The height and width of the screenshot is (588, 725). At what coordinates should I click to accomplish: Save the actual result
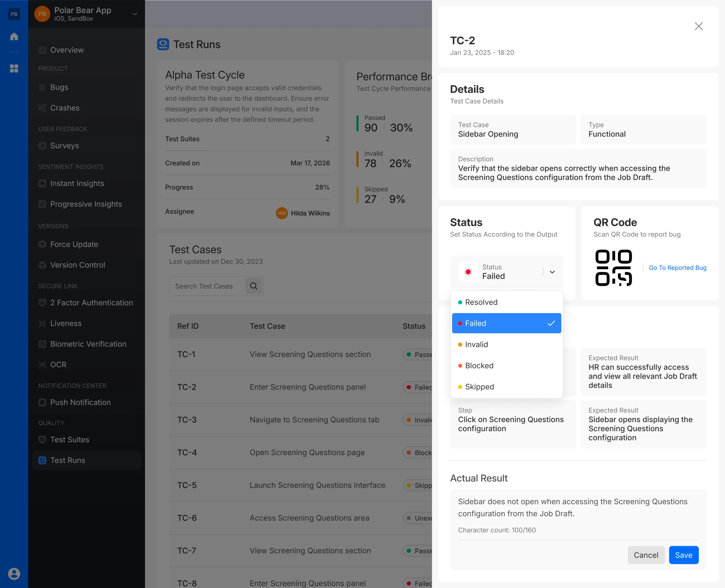tap(683, 555)
